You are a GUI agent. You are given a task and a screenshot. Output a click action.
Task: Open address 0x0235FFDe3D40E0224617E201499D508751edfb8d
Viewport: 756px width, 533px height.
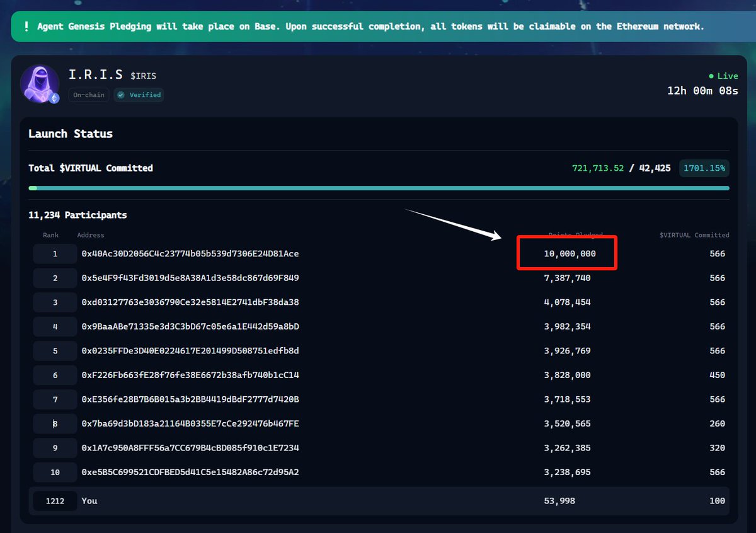(190, 351)
